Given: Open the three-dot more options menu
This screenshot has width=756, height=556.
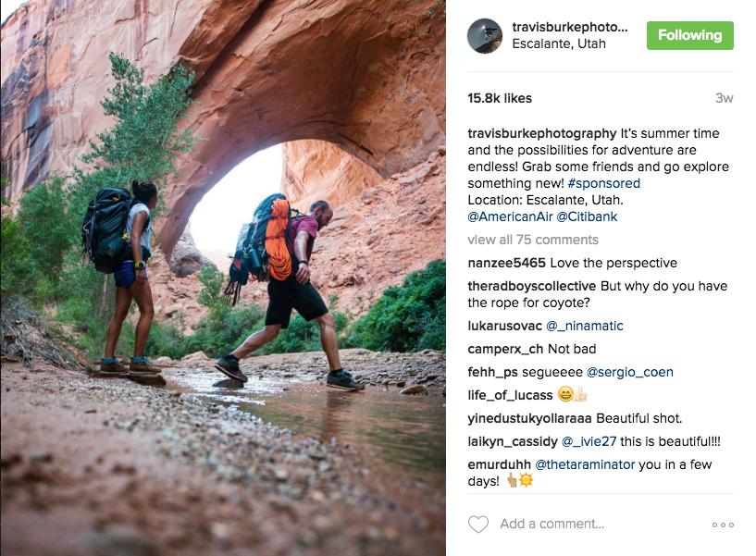Looking at the screenshot, I should click(x=723, y=525).
